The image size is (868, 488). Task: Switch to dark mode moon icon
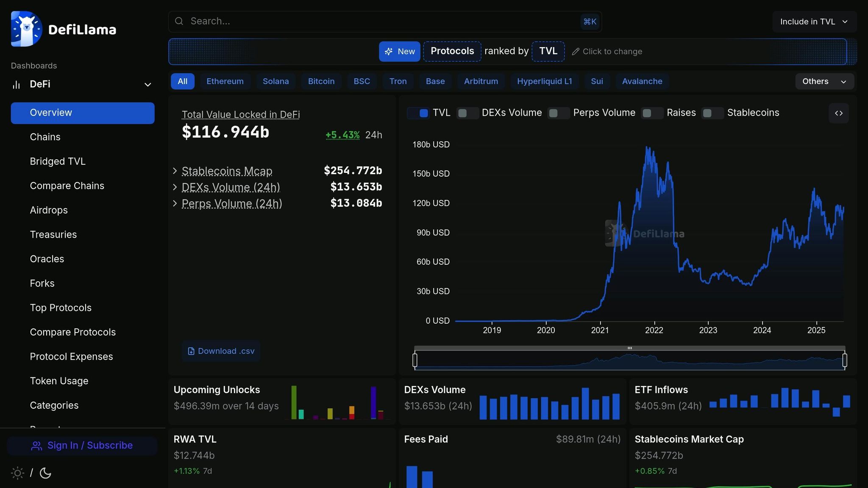click(x=45, y=473)
